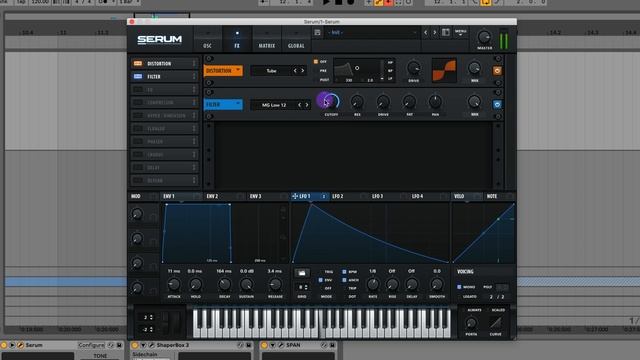Toggle Filter enable in FX rack list

coord(138,77)
